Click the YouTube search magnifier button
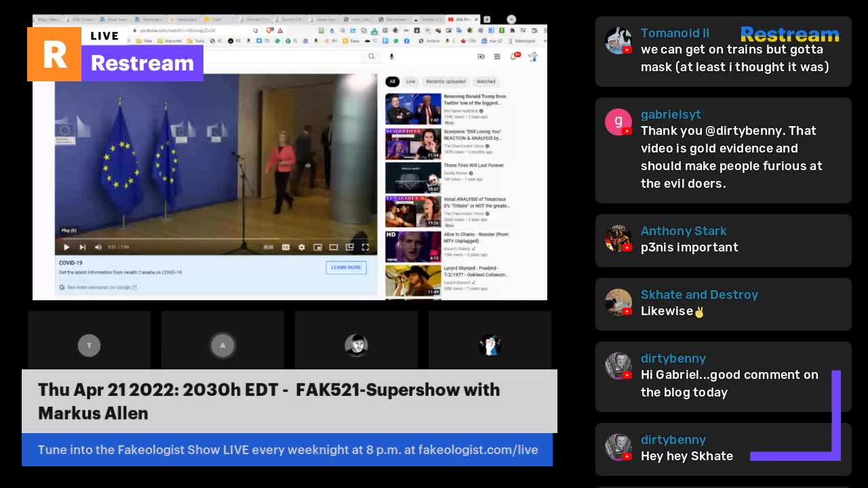The image size is (868, 488). 372,57
